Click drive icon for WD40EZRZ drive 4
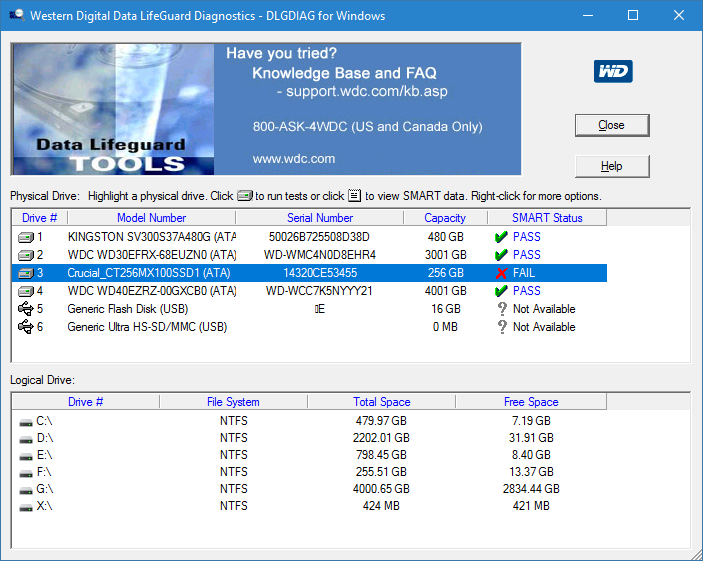 pyautogui.click(x=26, y=291)
